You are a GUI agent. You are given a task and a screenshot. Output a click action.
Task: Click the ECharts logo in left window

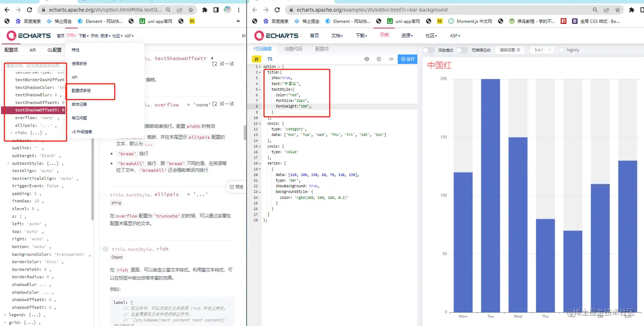pos(29,36)
